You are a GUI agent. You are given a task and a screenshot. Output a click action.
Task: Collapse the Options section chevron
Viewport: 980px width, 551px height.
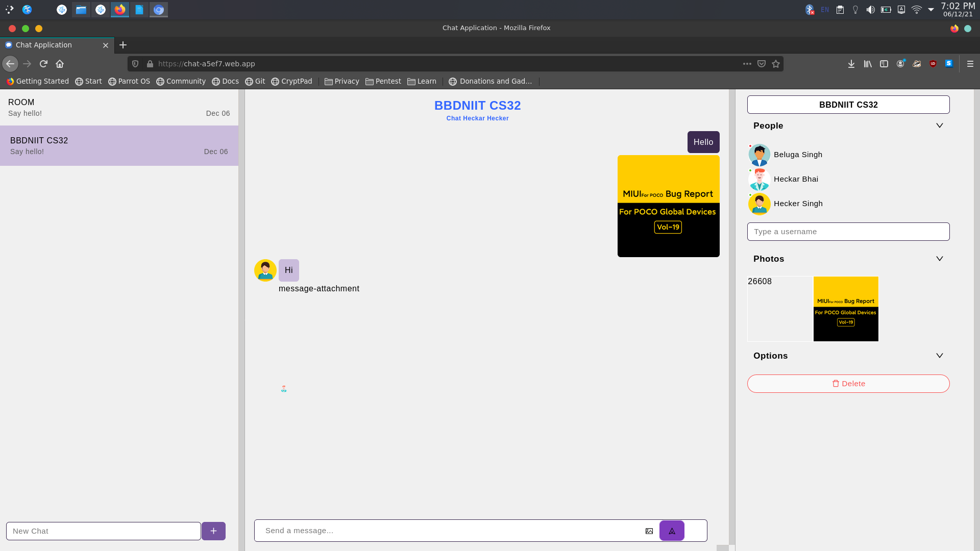[939, 356]
